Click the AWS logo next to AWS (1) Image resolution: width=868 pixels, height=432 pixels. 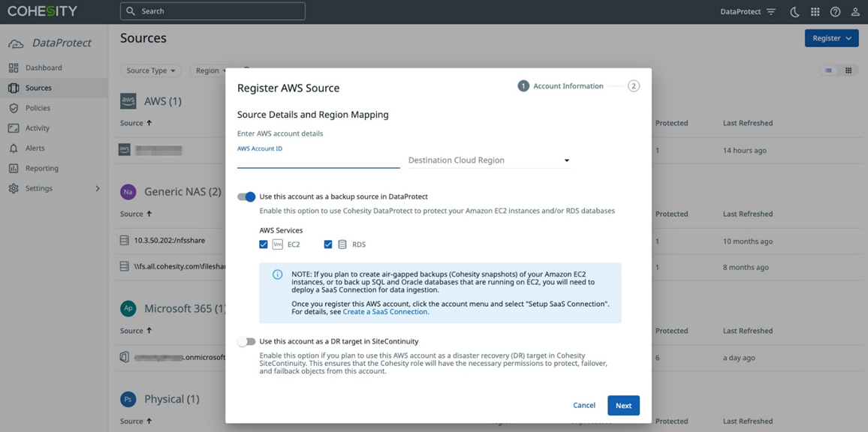(128, 101)
